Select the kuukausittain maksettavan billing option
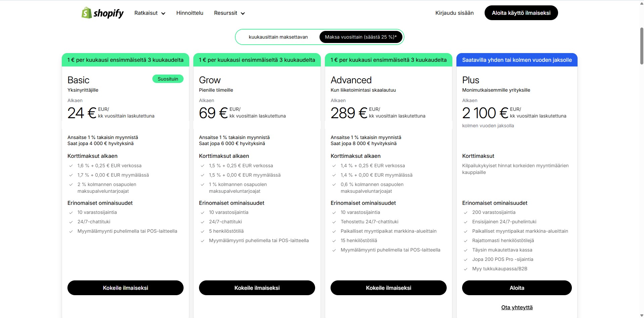644x318 pixels. point(278,37)
